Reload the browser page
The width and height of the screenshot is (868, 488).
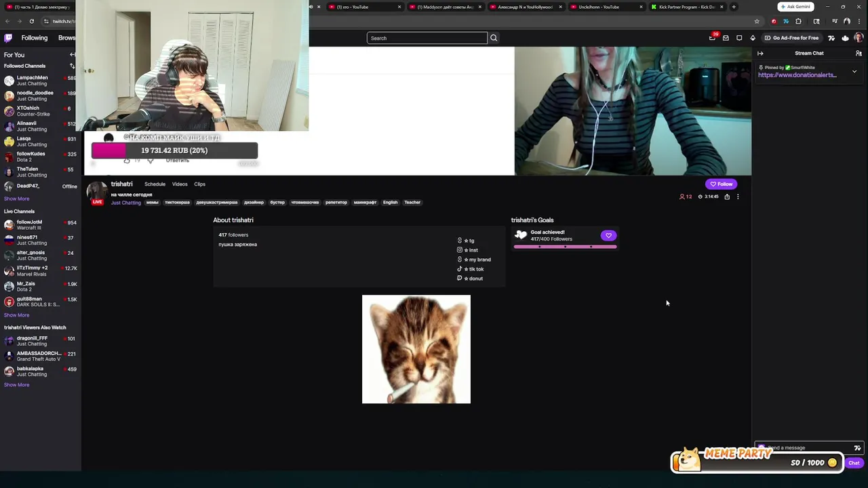(31, 21)
